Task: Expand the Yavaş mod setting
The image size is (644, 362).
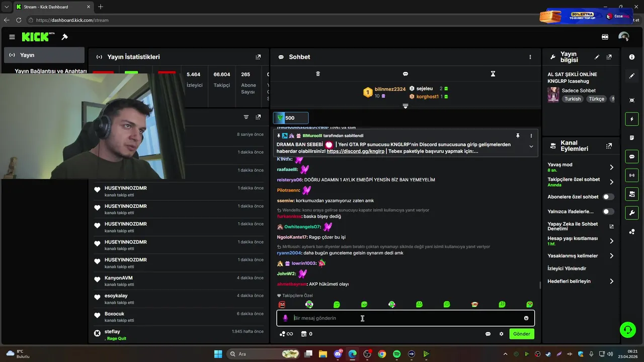Action: pyautogui.click(x=612, y=167)
